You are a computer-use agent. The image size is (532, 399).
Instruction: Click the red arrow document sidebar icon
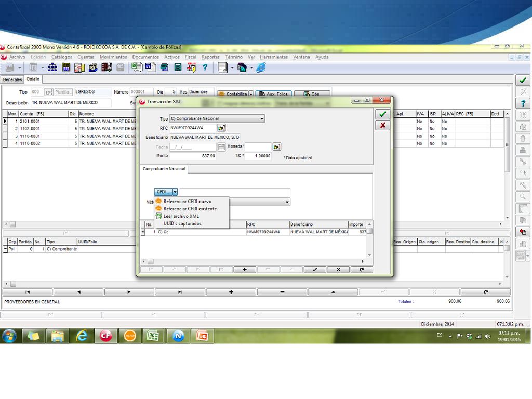click(523, 232)
